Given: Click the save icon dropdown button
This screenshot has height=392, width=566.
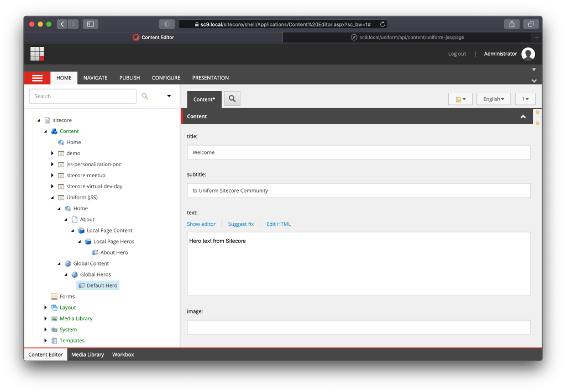Looking at the screenshot, I should coord(460,99).
